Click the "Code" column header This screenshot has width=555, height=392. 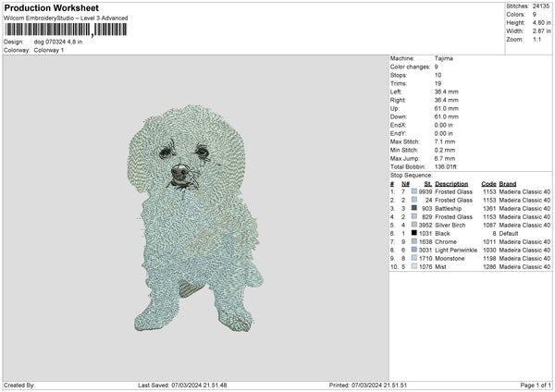point(488,184)
